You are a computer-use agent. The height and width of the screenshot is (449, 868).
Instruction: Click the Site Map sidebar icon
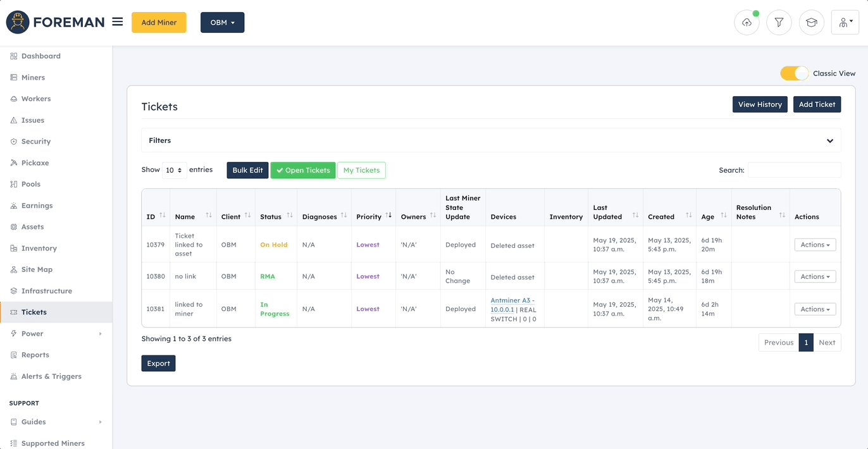pyautogui.click(x=14, y=269)
